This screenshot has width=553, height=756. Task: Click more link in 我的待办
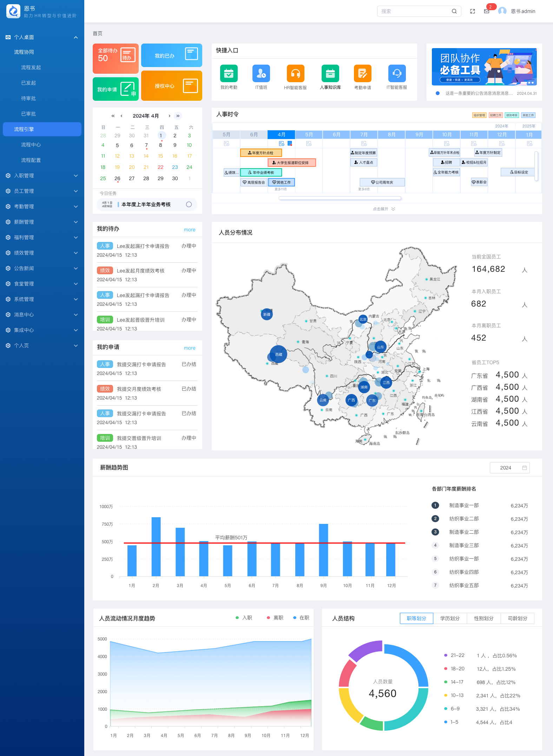click(190, 230)
